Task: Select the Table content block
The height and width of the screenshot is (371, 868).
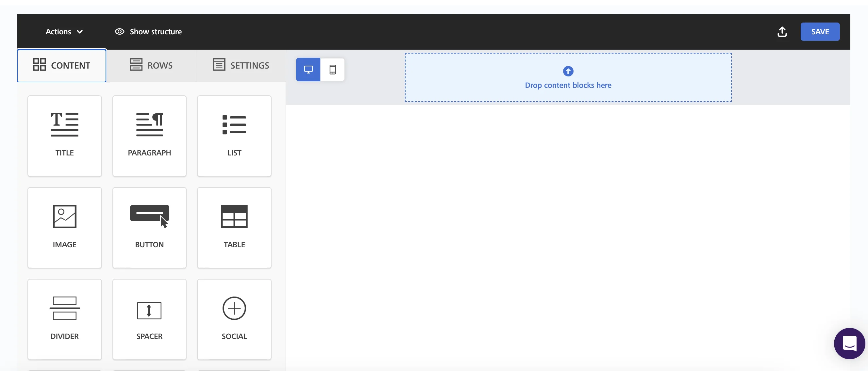Action: click(234, 228)
